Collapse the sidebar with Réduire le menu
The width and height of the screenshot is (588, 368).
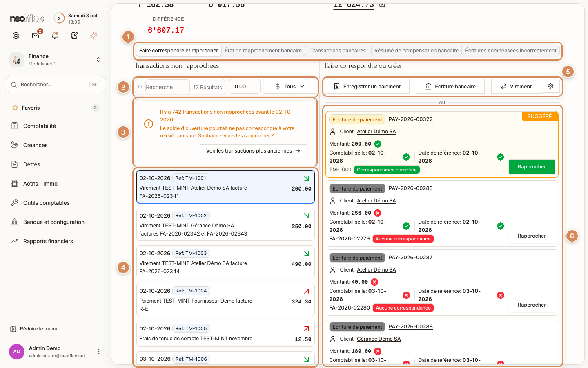pyautogui.click(x=34, y=329)
